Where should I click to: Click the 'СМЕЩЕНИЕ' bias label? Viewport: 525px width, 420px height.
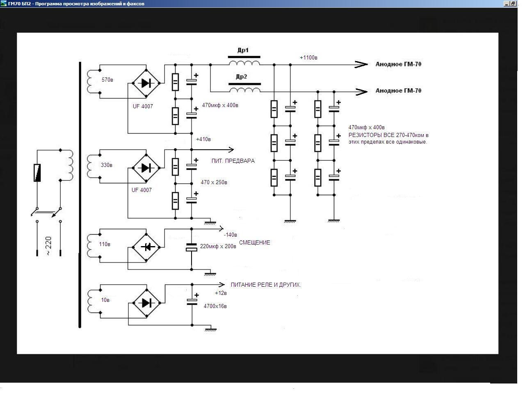tap(254, 242)
